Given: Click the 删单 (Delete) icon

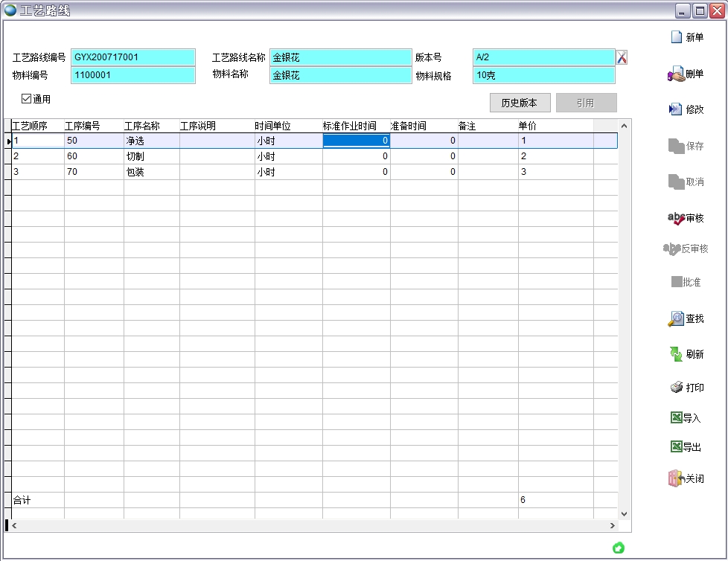Looking at the screenshot, I should (x=676, y=74).
